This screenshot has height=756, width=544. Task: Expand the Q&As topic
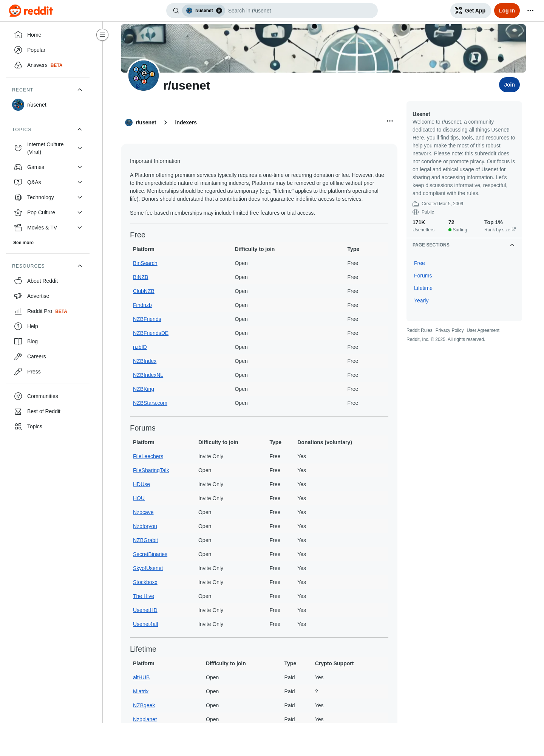coord(80,182)
